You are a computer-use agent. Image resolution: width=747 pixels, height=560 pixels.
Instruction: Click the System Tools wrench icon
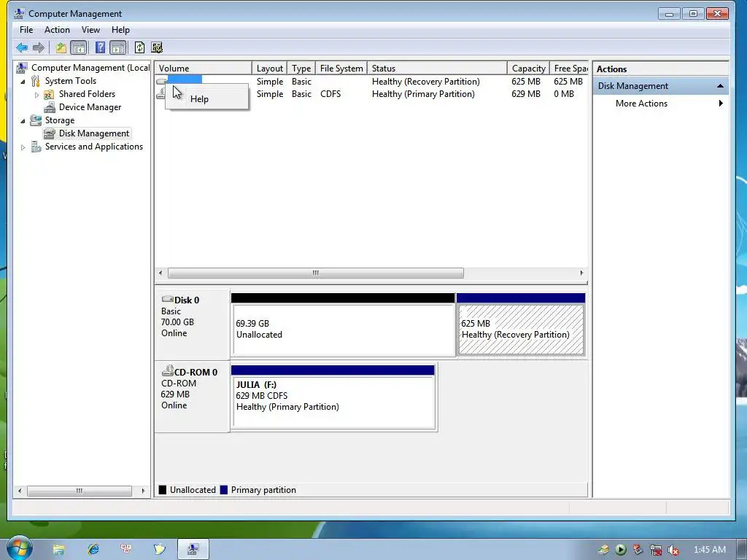[x=36, y=81]
